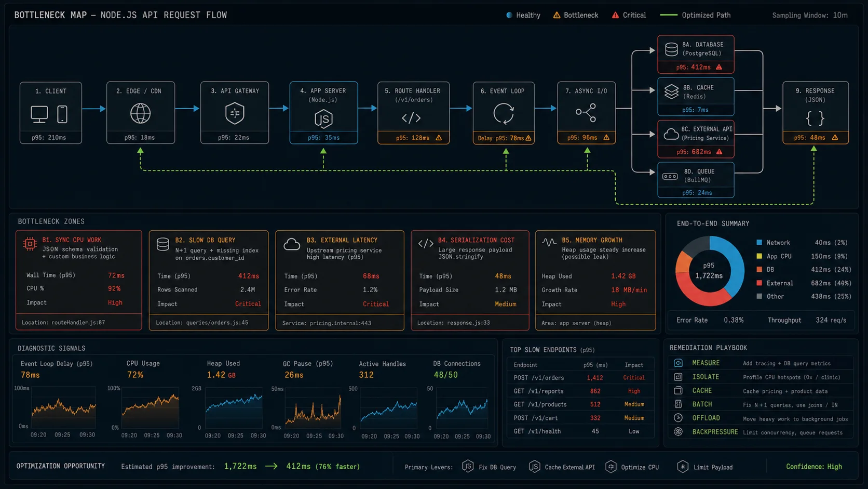Viewport: 868px width, 489px height.
Task: Select the GET /v1/health endpoint row
Action: [x=580, y=431]
